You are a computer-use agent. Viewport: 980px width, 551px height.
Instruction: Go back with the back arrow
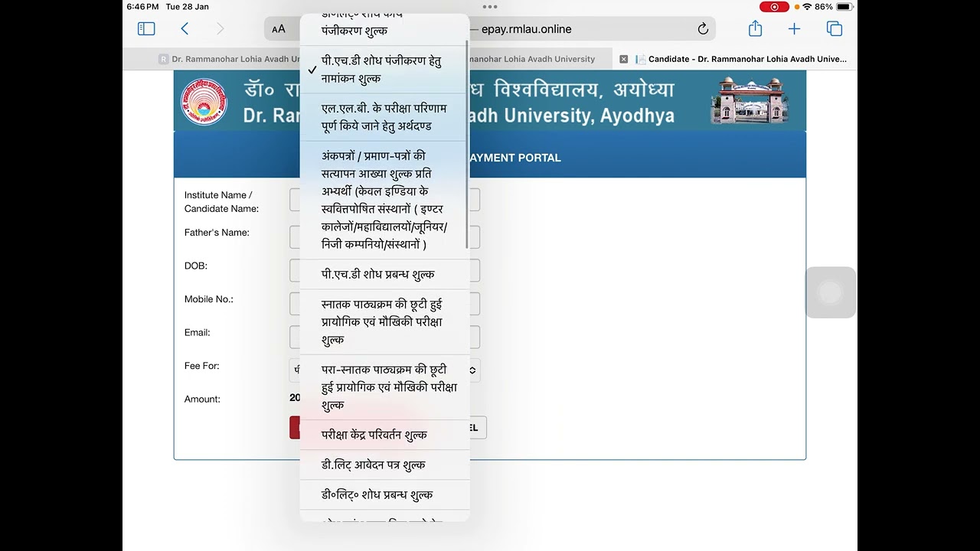point(185,29)
